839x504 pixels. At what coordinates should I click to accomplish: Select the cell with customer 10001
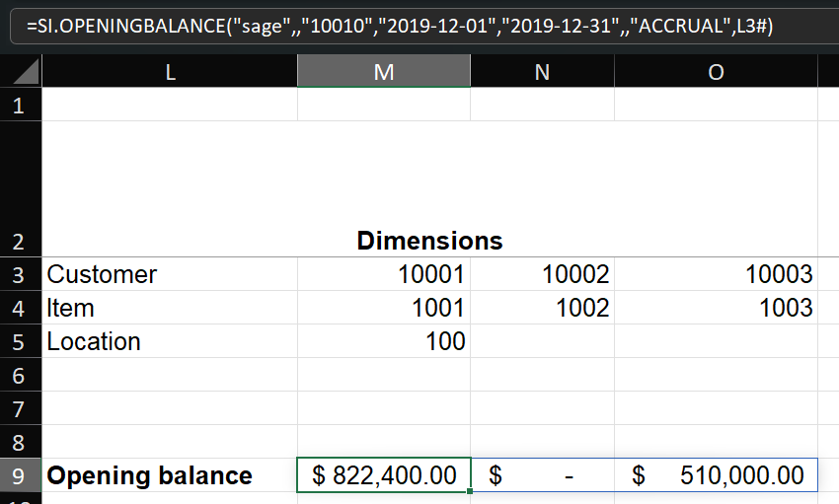(x=384, y=274)
